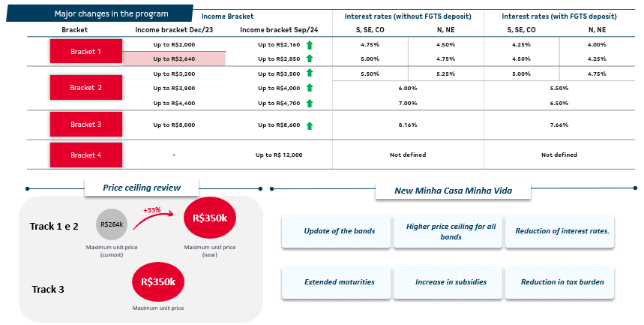Click the Up to R$4,400 cell
This screenshot has height=325, width=644.
(174, 103)
